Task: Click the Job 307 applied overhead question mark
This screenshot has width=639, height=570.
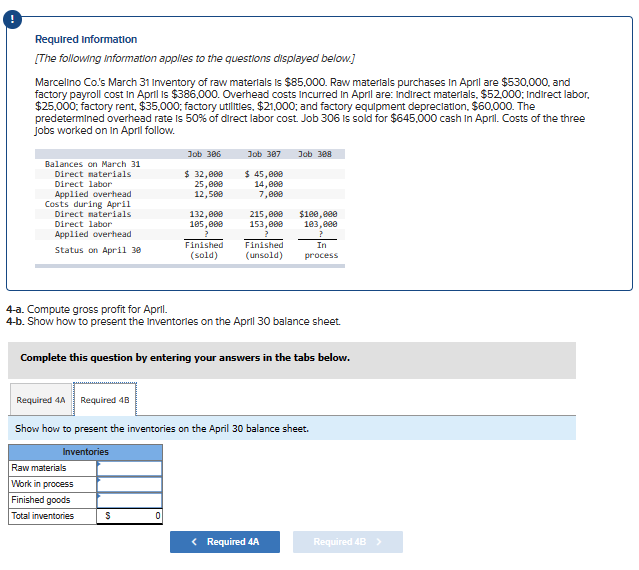Action: coord(266,234)
